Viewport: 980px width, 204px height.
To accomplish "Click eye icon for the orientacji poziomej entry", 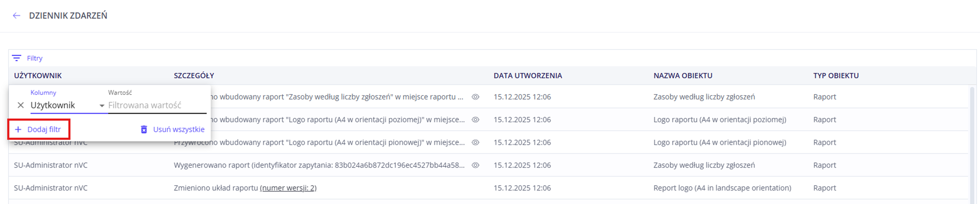I will [x=475, y=120].
